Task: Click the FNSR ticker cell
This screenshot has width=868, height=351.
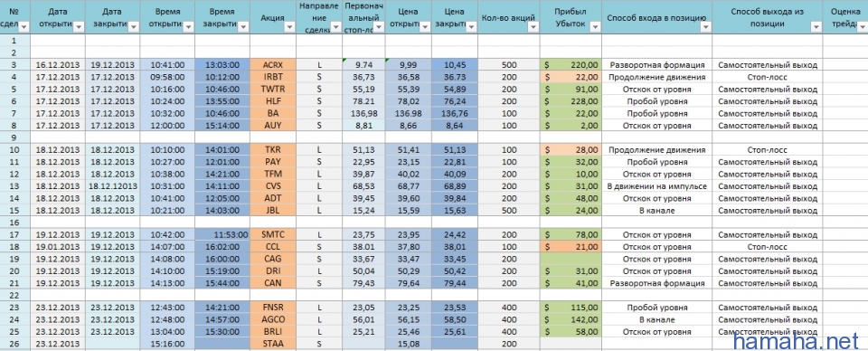Action: [x=273, y=308]
